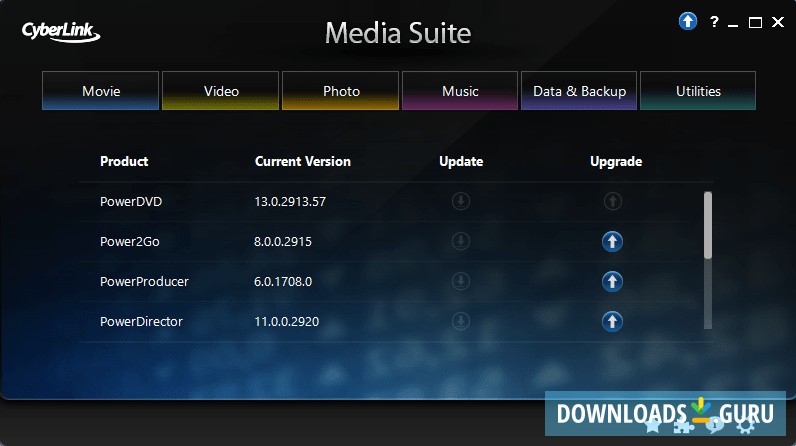Click version 8.0.0.2915
796x446 pixels.
coord(283,242)
